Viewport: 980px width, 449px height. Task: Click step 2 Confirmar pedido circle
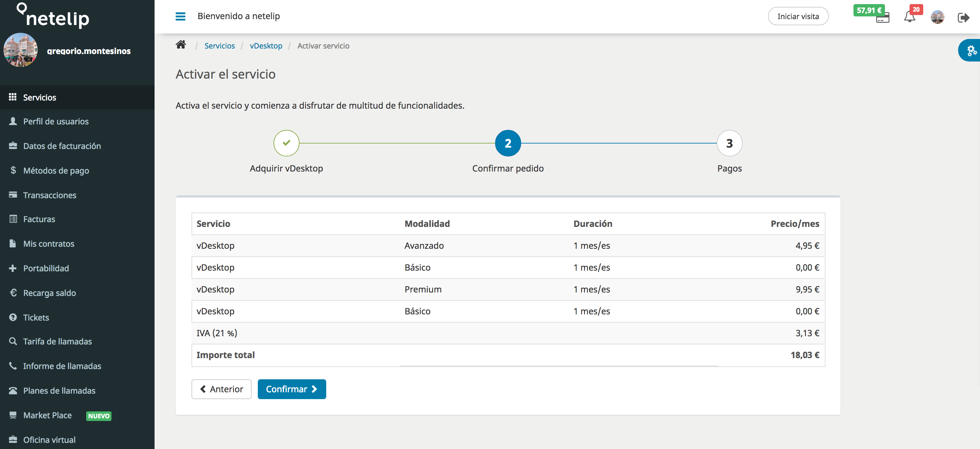pyautogui.click(x=508, y=143)
